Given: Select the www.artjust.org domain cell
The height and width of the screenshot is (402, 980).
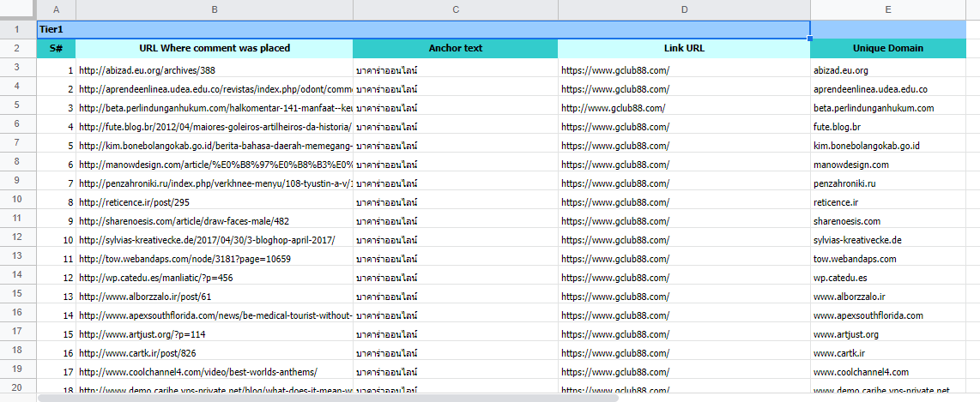Looking at the screenshot, I should coord(887,334).
